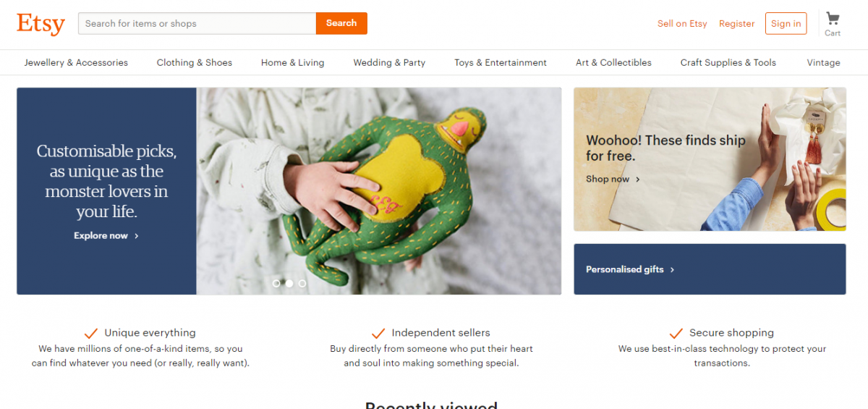
Task: Click the Etsy logo
Action: pyautogui.click(x=41, y=23)
